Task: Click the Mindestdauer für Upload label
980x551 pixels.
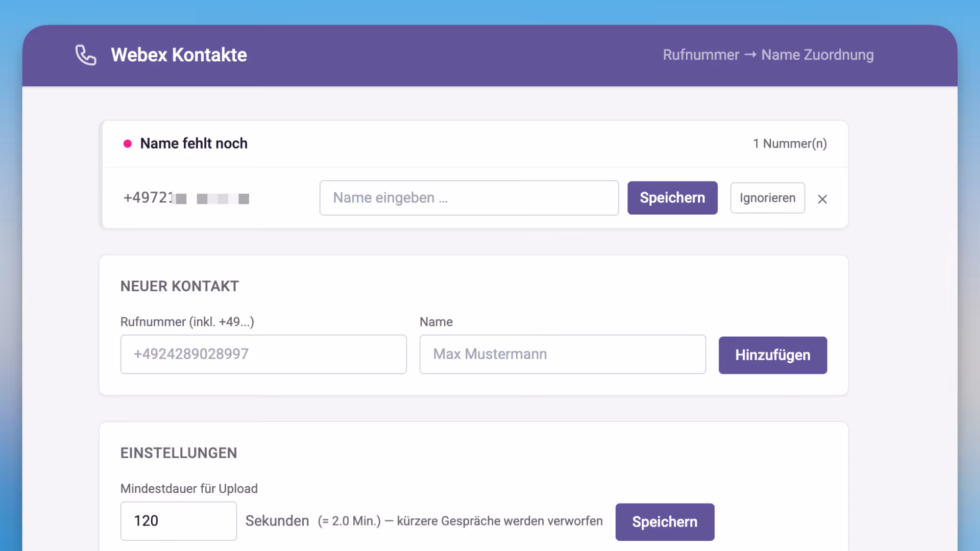Action: pos(189,488)
